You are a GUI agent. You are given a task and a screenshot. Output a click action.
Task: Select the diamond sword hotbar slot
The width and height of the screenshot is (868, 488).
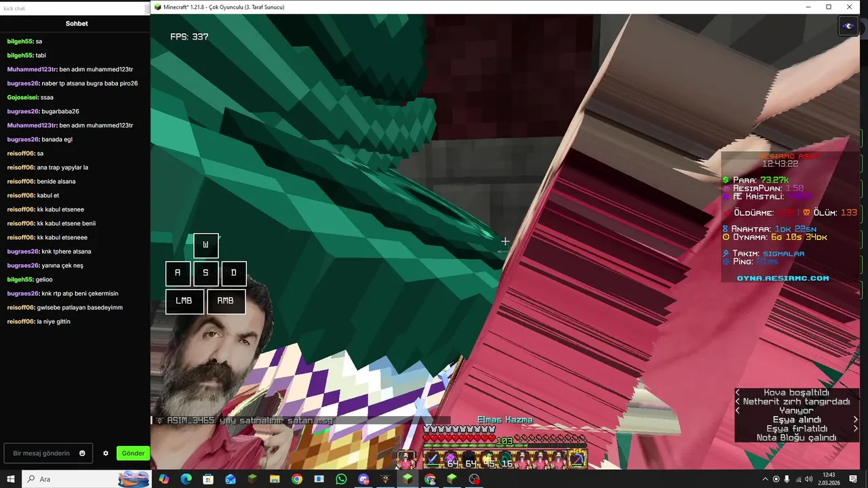(x=433, y=460)
